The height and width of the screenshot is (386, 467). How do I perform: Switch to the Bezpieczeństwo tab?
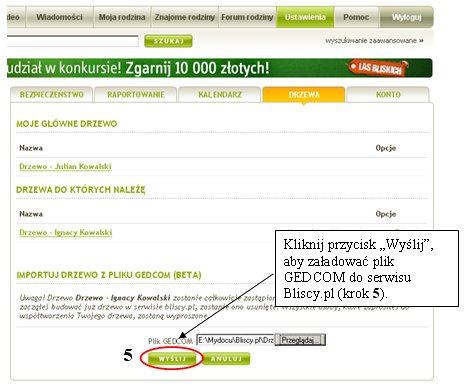tap(52, 95)
